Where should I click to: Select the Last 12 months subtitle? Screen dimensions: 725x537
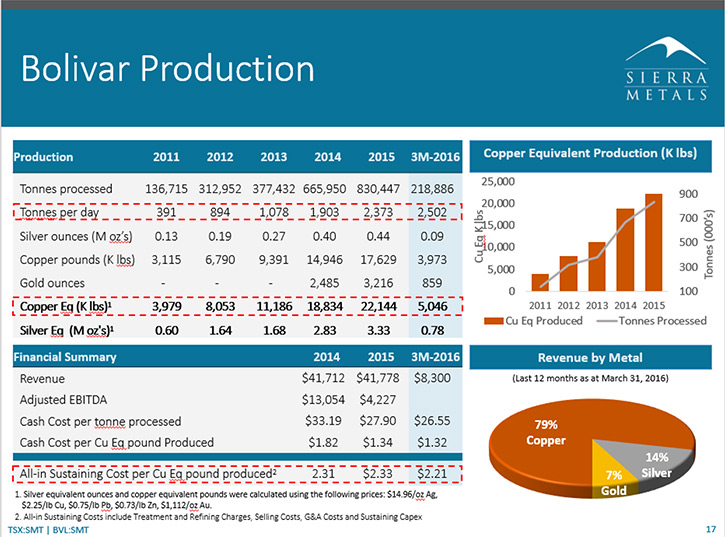[x=590, y=378]
